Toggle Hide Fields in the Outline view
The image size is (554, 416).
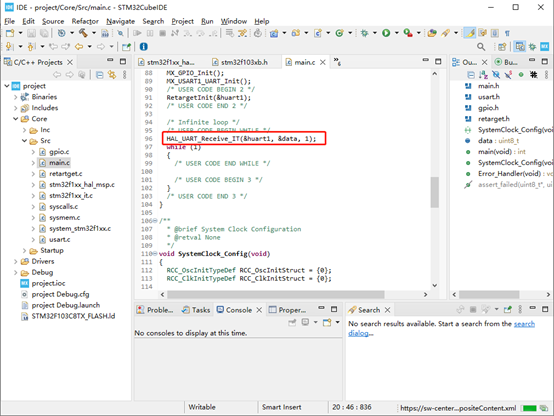pos(496,75)
